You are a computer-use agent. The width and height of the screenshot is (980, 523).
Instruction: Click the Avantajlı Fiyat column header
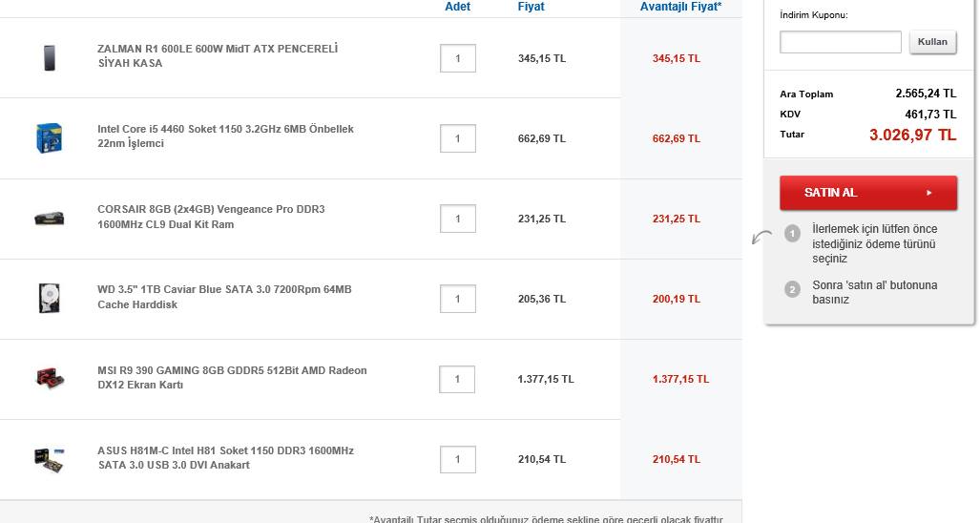click(680, 7)
